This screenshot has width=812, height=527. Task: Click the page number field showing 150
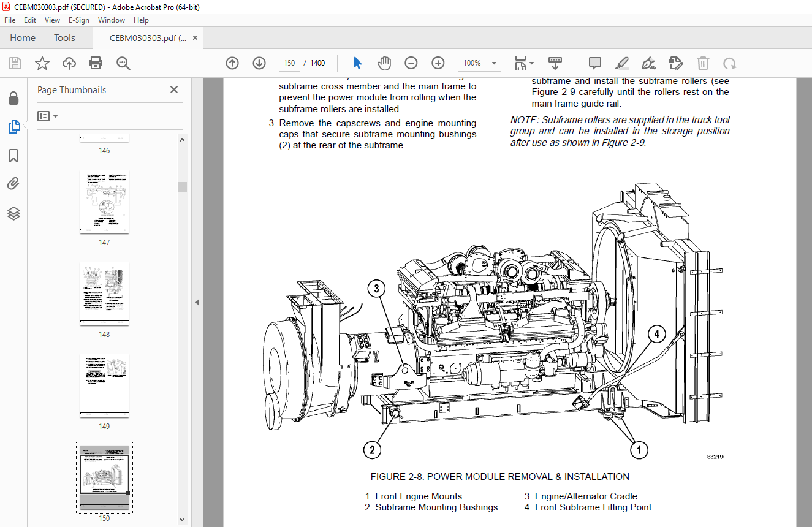click(x=290, y=63)
